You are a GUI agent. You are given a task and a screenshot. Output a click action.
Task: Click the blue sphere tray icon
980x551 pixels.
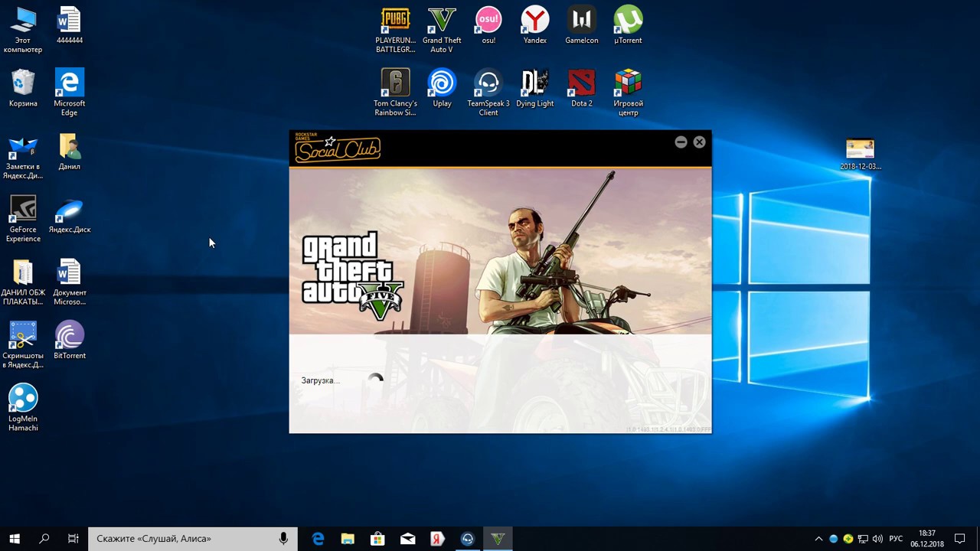(834, 539)
